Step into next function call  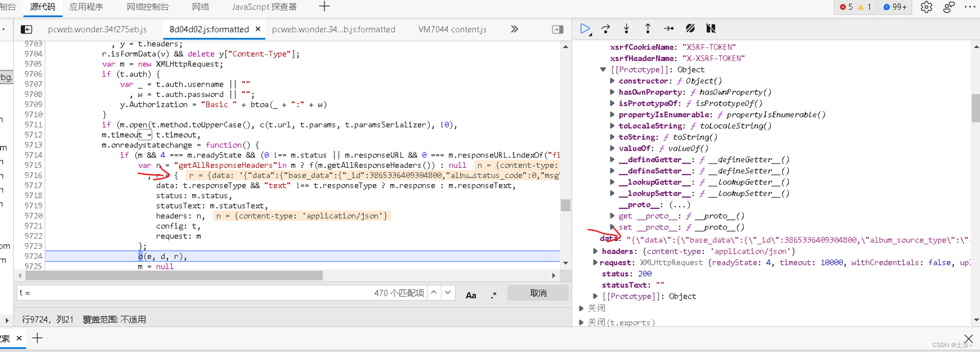click(627, 29)
